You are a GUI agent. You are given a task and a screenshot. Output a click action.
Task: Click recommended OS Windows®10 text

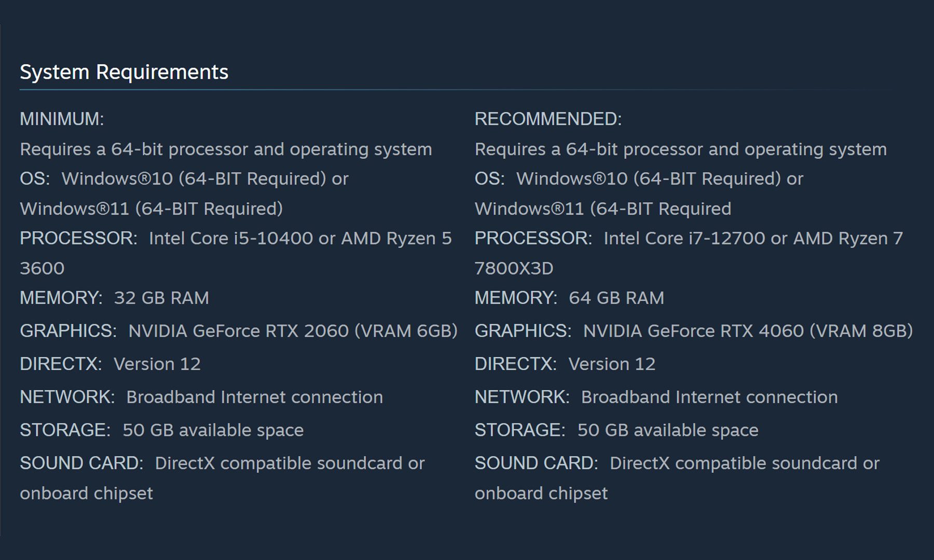pyautogui.click(x=660, y=179)
